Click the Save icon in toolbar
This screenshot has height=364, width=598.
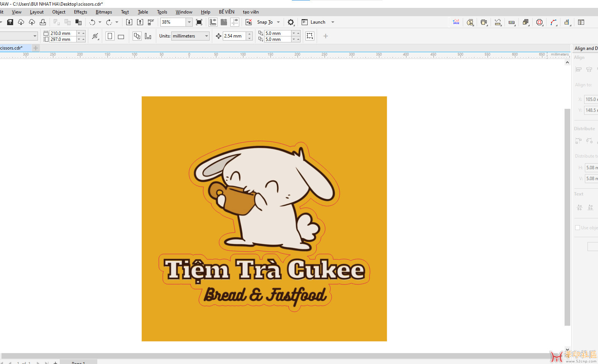point(10,22)
